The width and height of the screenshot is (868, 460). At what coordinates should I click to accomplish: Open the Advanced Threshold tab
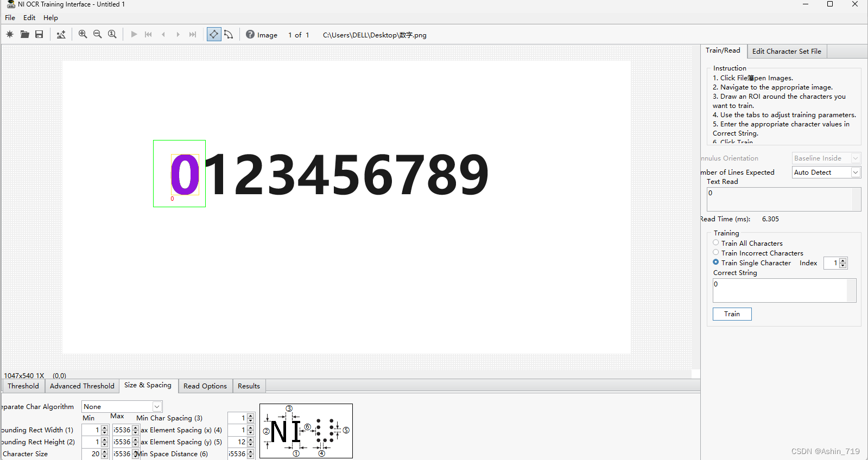(x=82, y=386)
